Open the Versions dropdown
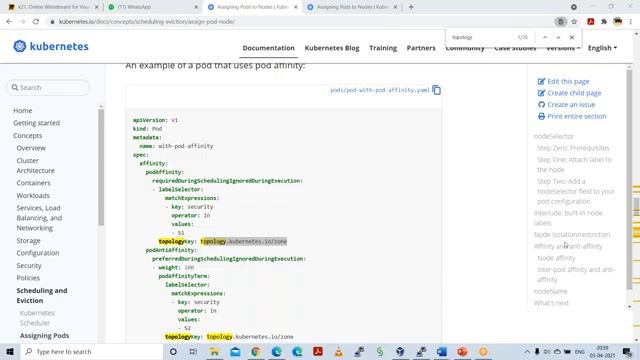This screenshot has height=360, width=640. click(563, 48)
